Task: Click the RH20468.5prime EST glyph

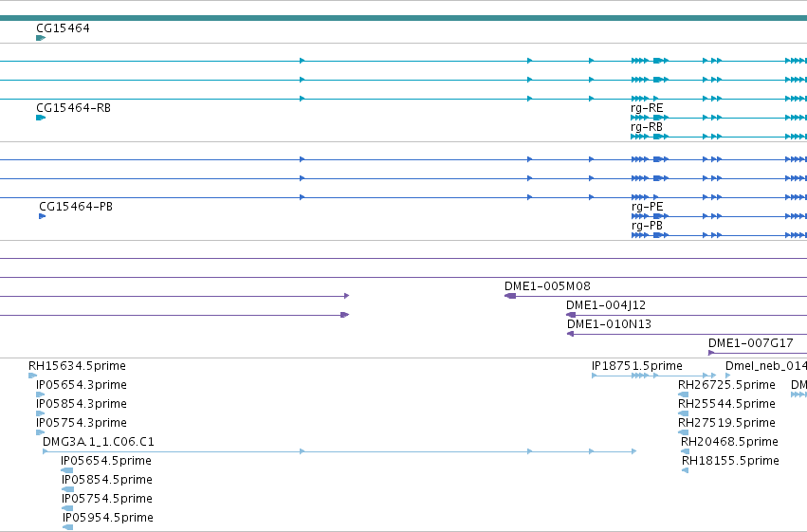Action: tap(686, 451)
